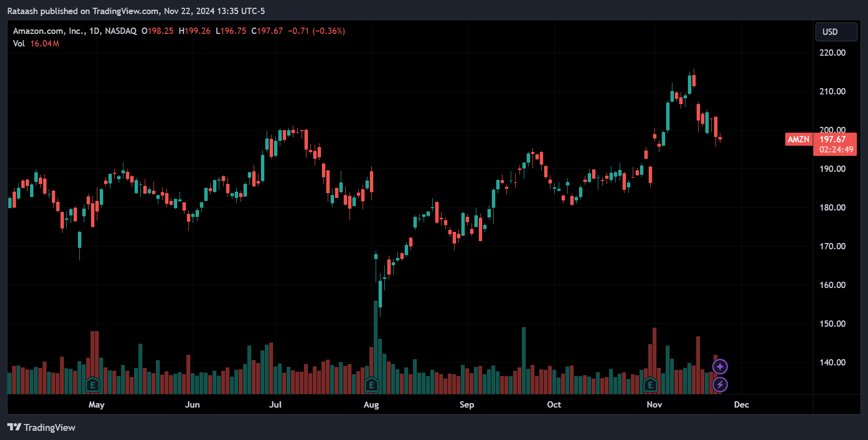This screenshot has width=868, height=440.
Task: Click the May earnings E marker
Action: point(92,385)
